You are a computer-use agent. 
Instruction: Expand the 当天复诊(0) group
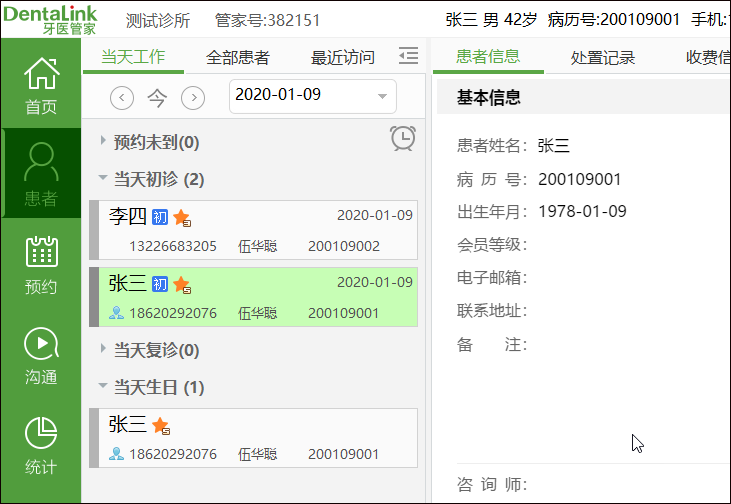pyautogui.click(x=103, y=348)
